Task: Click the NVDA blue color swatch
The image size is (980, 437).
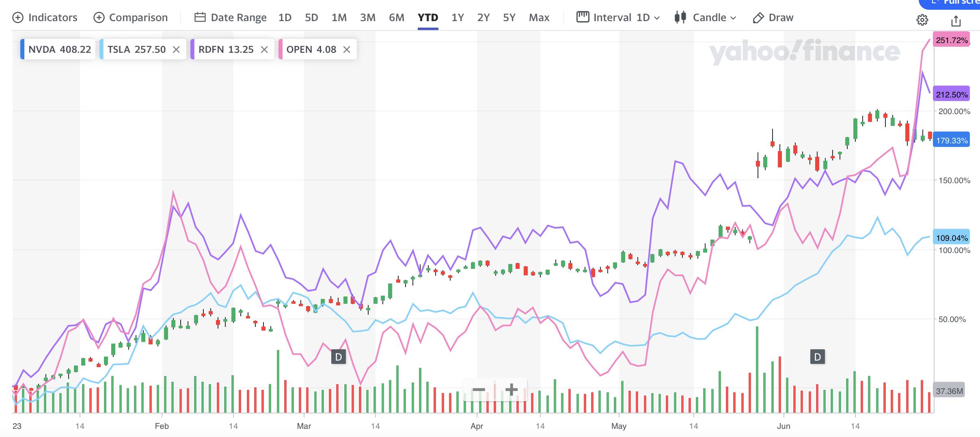Action: [22, 49]
